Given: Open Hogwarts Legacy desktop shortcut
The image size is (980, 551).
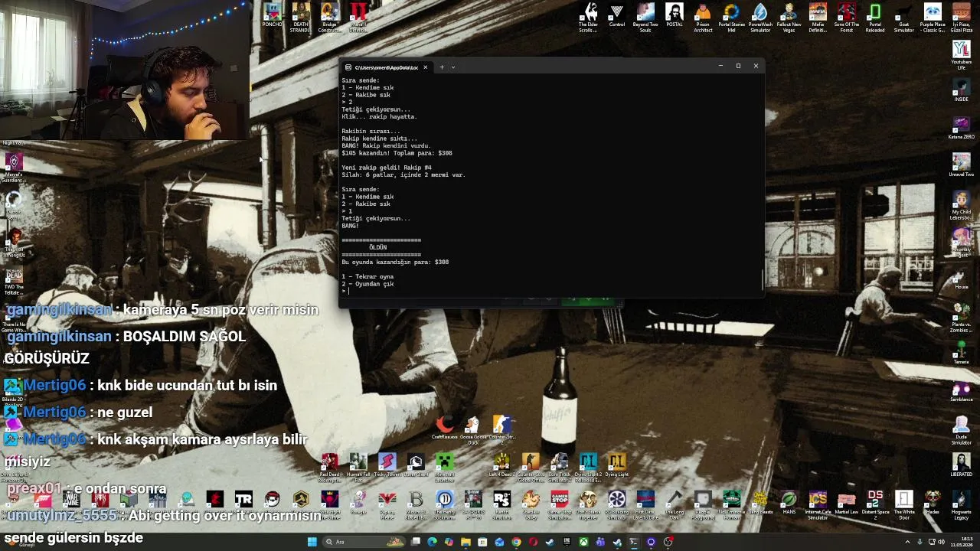Looking at the screenshot, I should click(961, 505).
